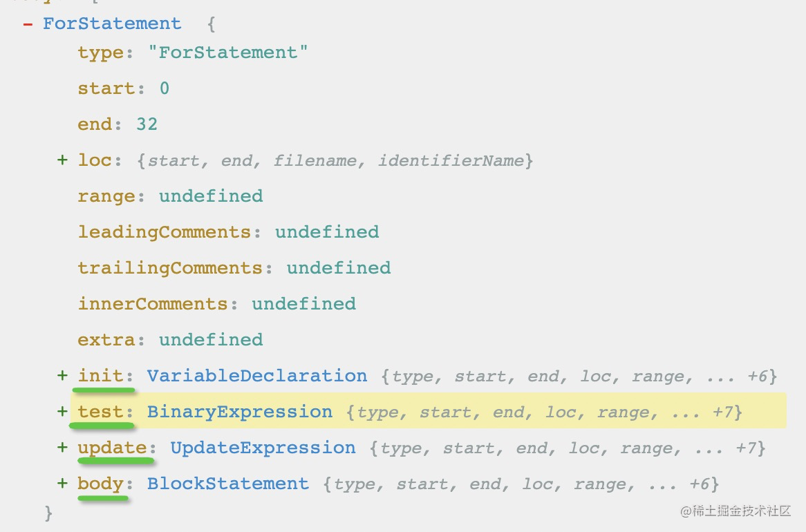Click the init property key
This screenshot has height=532, width=806.
tap(100, 376)
